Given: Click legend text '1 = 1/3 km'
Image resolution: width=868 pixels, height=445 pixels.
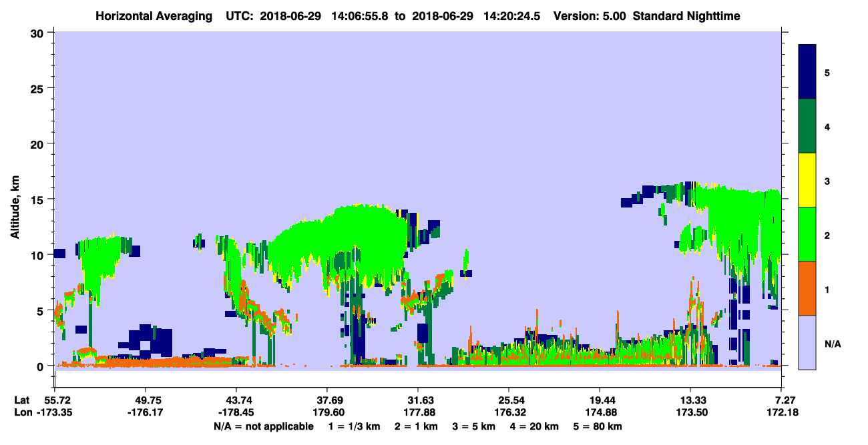Looking at the screenshot, I should pos(353,426).
